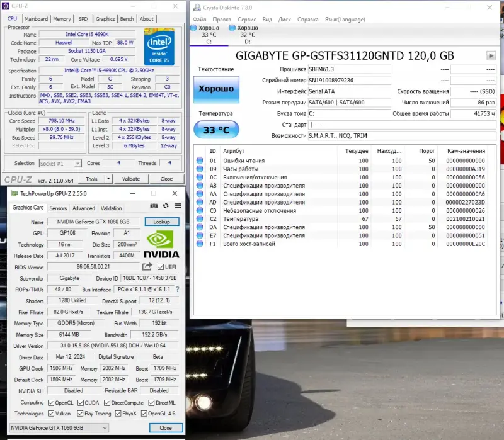
Task: Toggle the DirectML checkbox
Action: tap(151, 403)
